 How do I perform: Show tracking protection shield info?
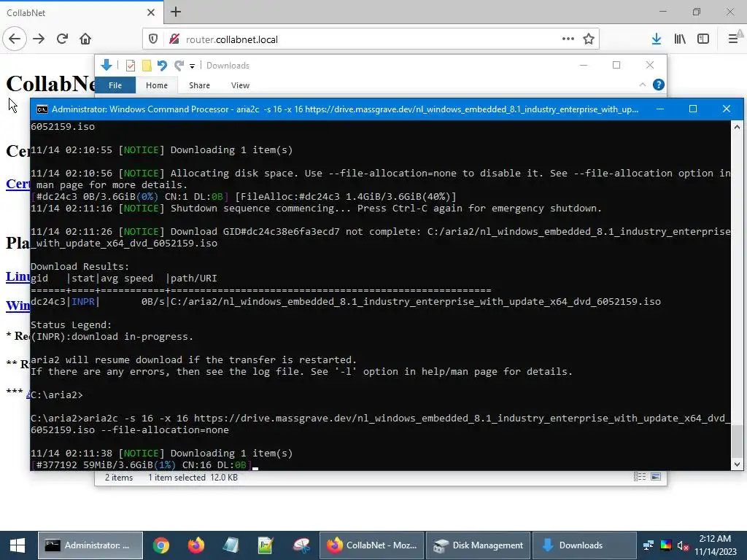(x=153, y=39)
